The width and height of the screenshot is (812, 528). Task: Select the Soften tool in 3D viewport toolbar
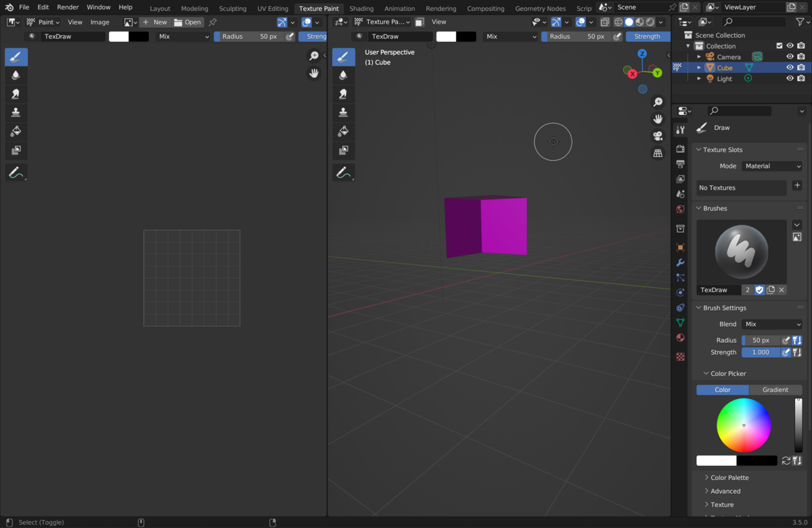click(344, 75)
